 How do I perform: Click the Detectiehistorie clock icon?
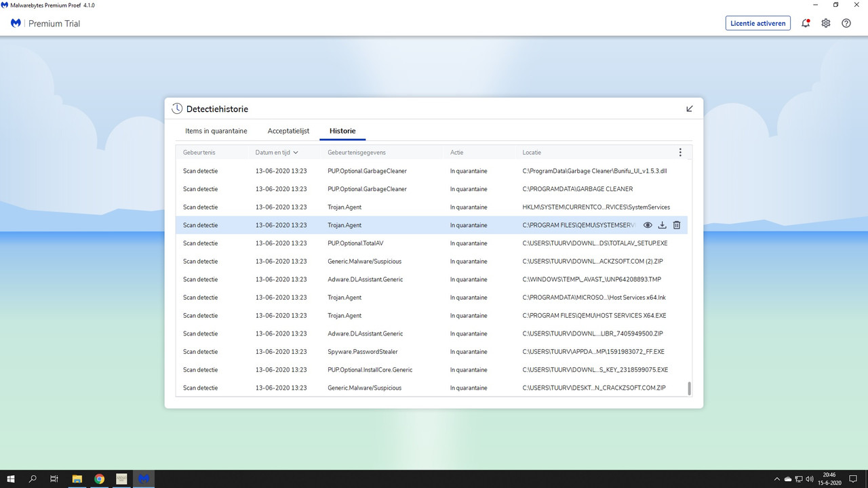[177, 108]
